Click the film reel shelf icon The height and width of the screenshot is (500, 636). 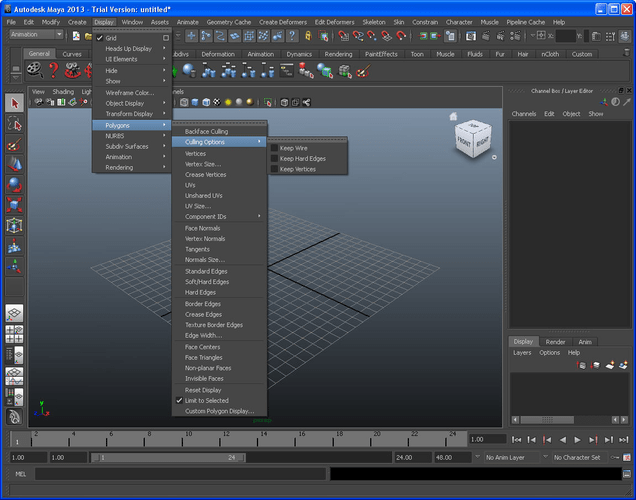coord(35,71)
